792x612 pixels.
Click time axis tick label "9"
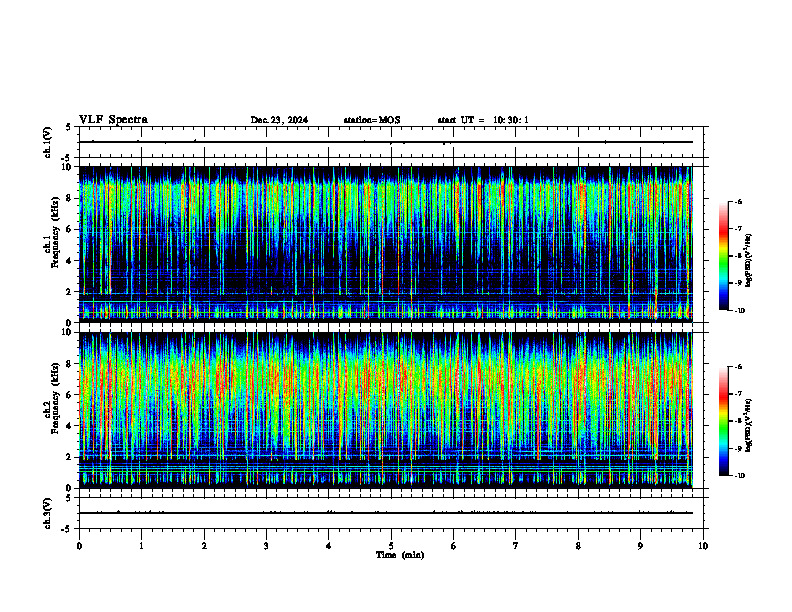pos(640,546)
